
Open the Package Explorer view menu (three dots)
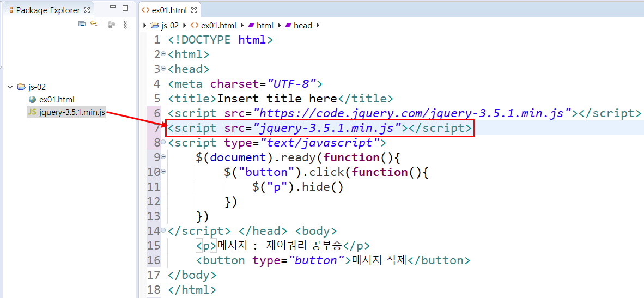click(125, 25)
